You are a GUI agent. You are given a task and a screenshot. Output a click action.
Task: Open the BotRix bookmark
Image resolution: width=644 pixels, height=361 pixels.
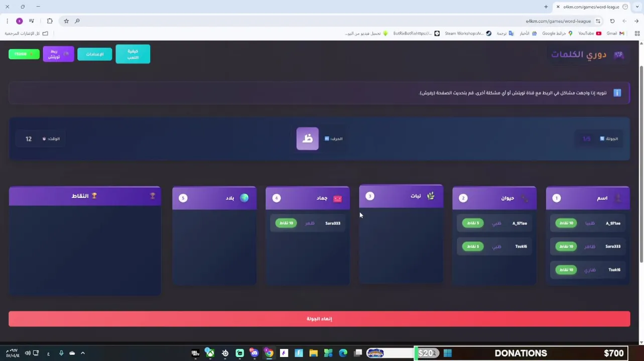[x=416, y=34]
